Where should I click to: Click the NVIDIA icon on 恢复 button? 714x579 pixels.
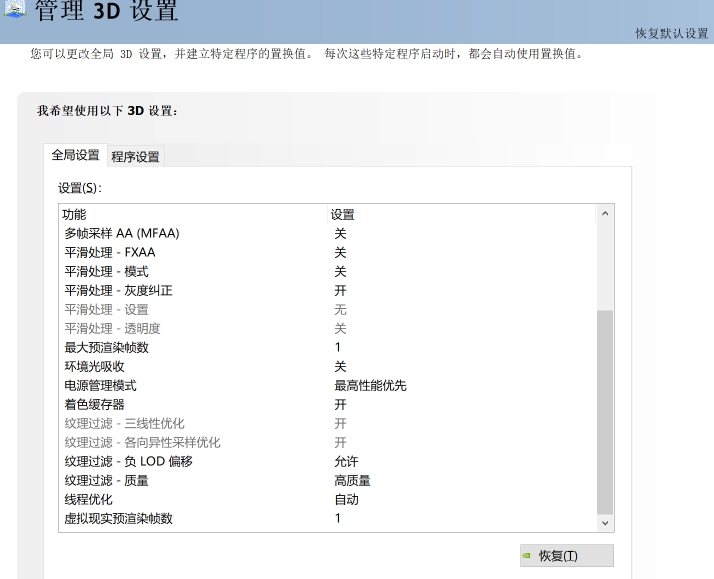coord(527,555)
